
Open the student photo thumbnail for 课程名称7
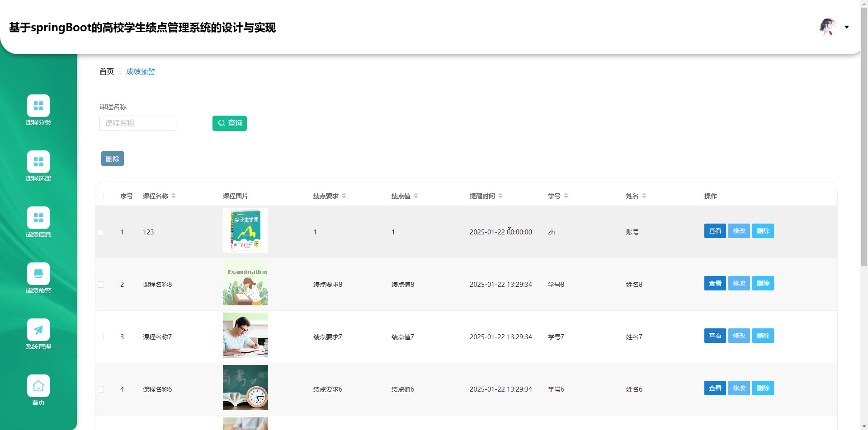pyautogui.click(x=245, y=335)
